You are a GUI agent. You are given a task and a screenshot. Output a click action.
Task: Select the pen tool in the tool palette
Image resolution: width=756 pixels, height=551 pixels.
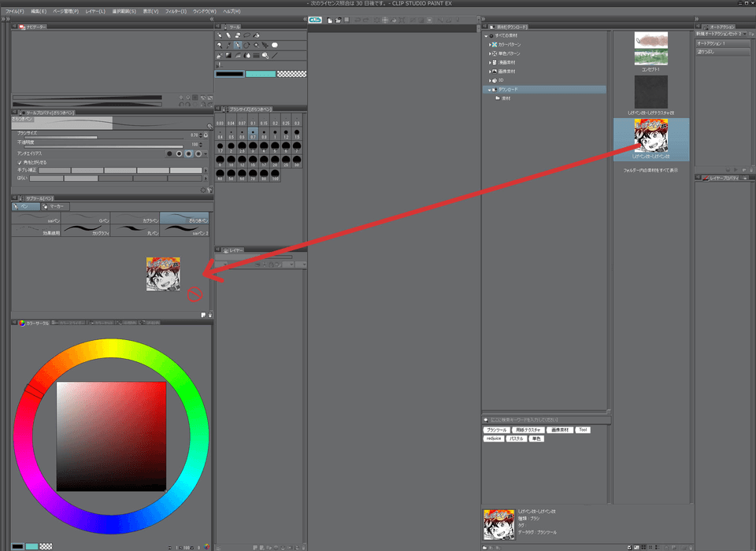[238, 46]
